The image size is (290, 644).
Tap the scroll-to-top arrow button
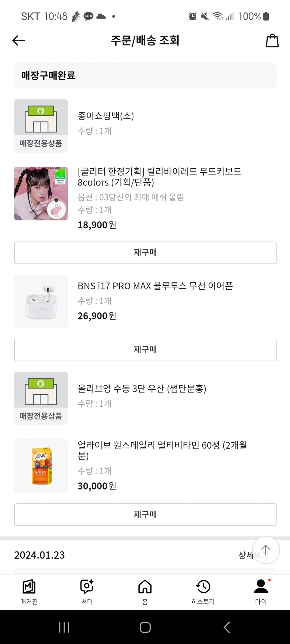point(266,549)
